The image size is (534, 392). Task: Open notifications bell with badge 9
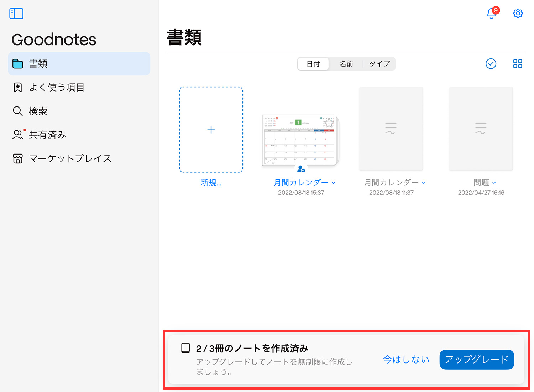point(492,13)
